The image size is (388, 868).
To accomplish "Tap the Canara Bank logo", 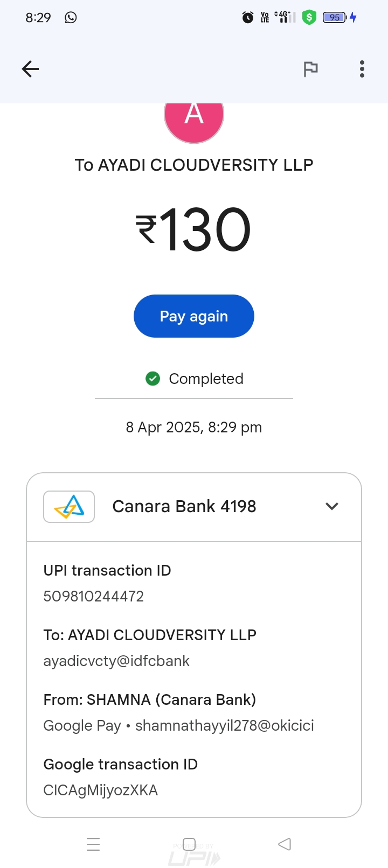I will click(x=69, y=507).
